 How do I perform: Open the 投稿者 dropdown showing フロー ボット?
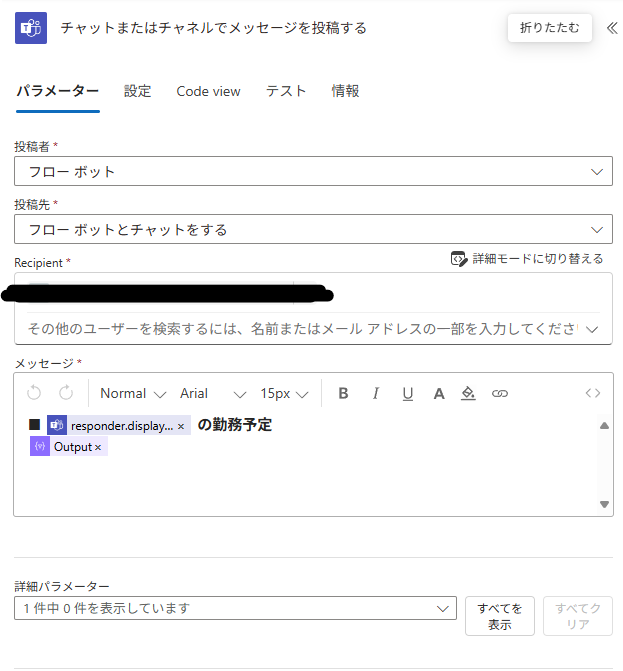click(x=313, y=171)
